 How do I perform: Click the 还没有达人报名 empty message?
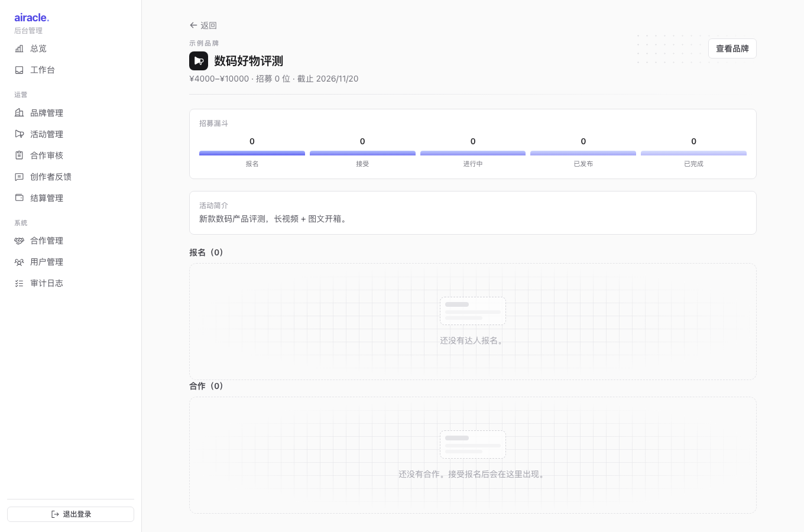472,340
